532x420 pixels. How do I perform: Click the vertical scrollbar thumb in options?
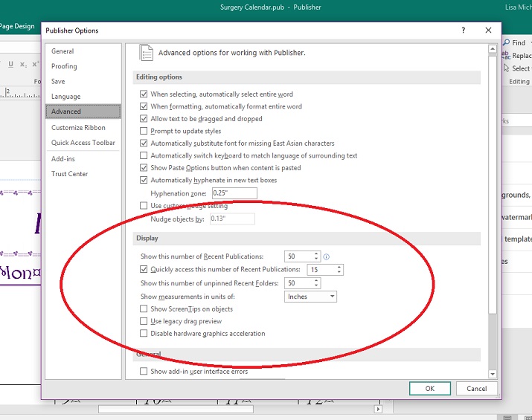pos(493,185)
